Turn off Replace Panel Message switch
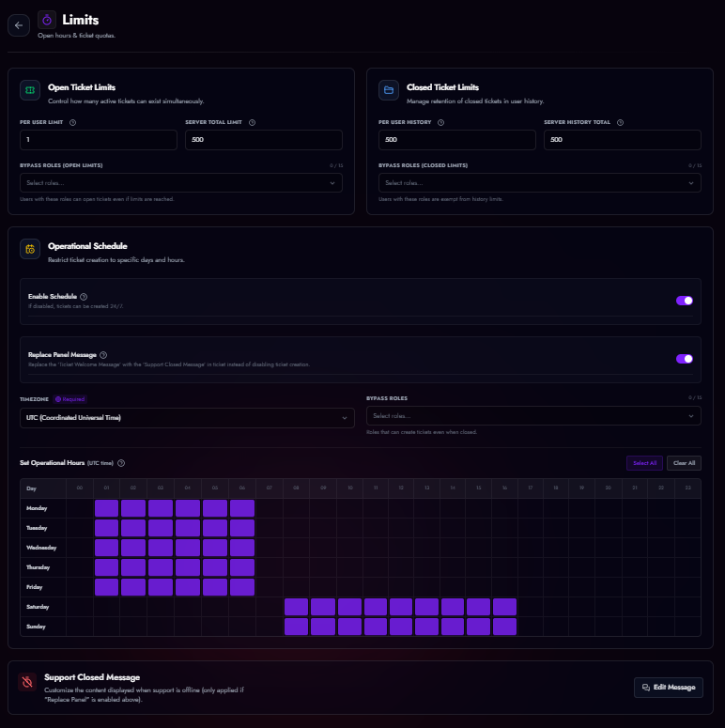Image resolution: width=725 pixels, height=728 pixels. pos(685,359)
